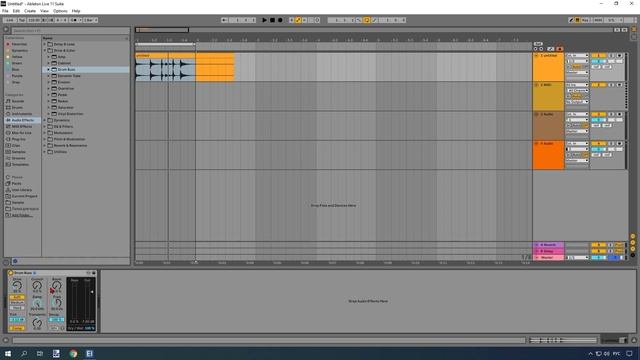The height and width of the screenshot is (360, 640).
Task: Select the Green collection label
Action: (x=17, y=63)
